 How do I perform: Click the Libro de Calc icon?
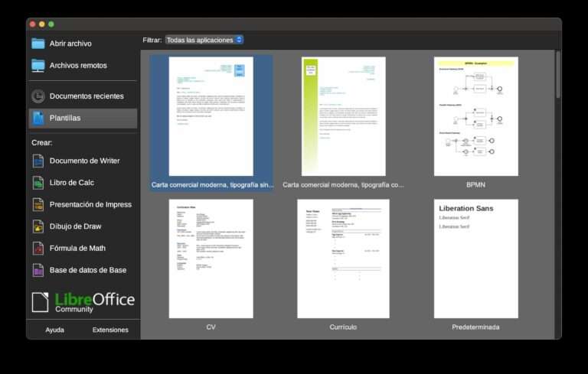[38, 183]
